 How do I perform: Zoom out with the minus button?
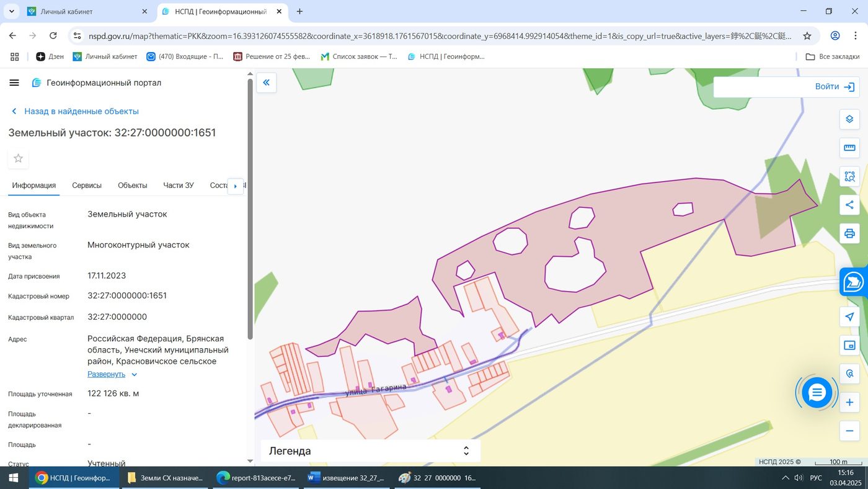click(x=849, y=431)
